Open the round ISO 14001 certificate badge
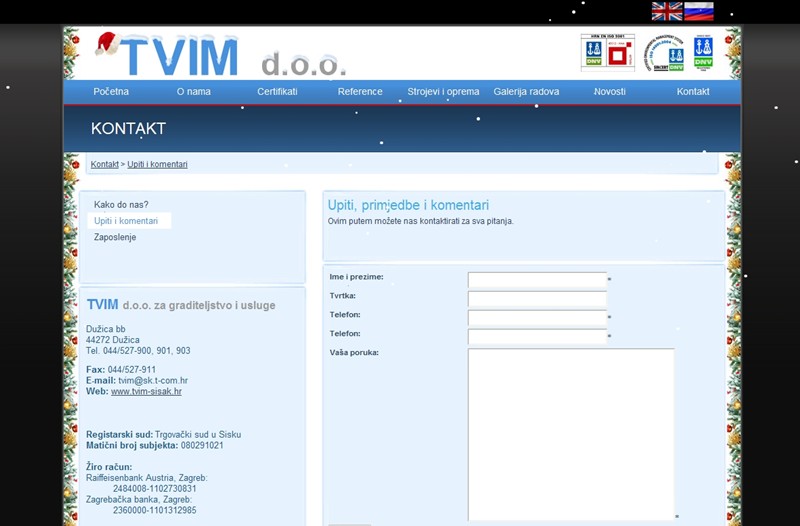The height and width of the screenshot is (526, 800). pos(664,53)
